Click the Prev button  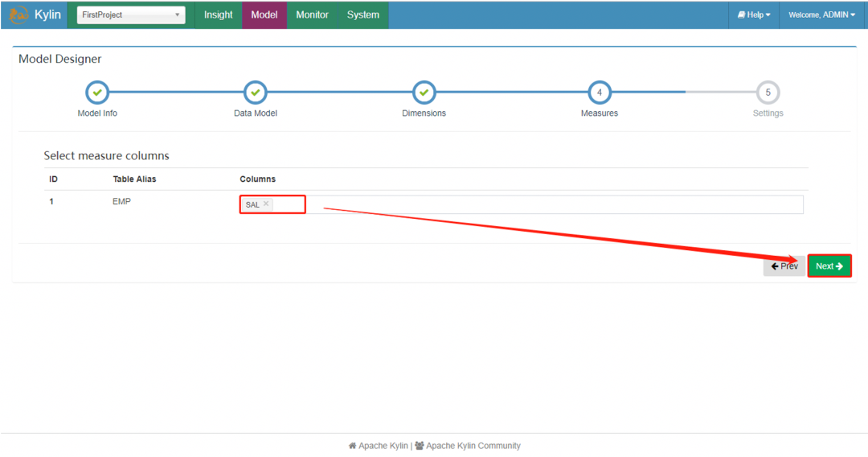point(784,266)
